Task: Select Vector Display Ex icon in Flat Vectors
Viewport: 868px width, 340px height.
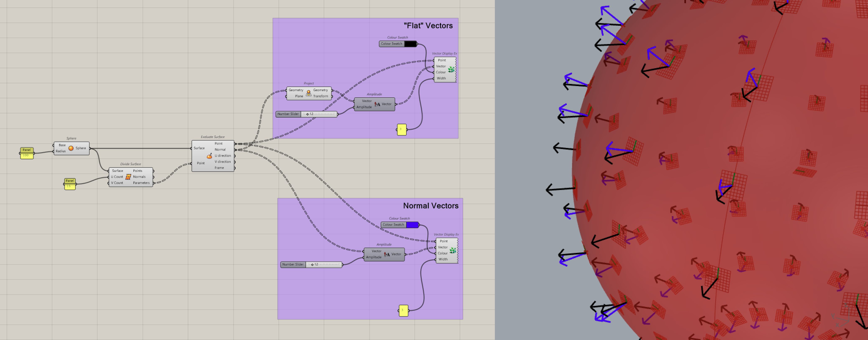Action: [451, 70]
